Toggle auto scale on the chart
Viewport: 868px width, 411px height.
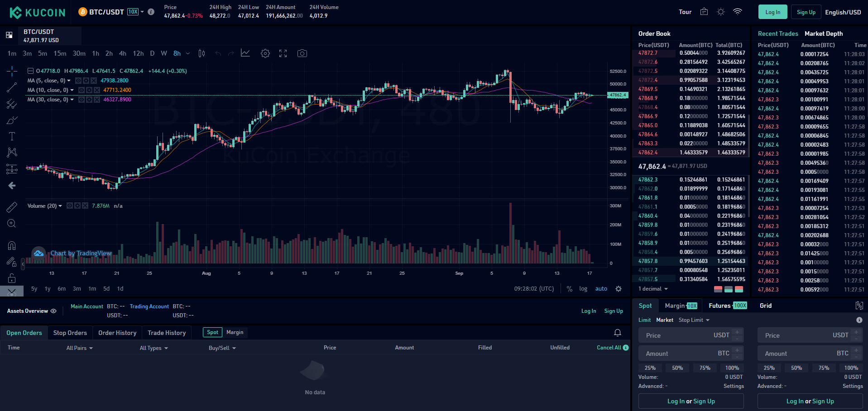click(601, 289)
